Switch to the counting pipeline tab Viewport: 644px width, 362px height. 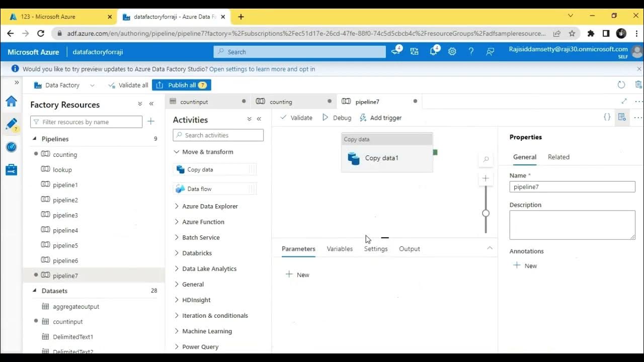click(293, 102)
